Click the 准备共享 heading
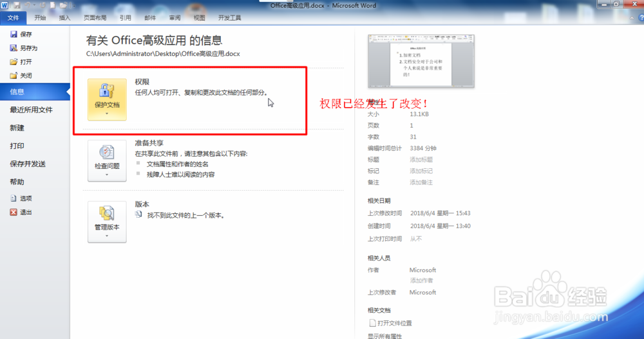Screen dimensions: 644x339 (x=149, y=143)
